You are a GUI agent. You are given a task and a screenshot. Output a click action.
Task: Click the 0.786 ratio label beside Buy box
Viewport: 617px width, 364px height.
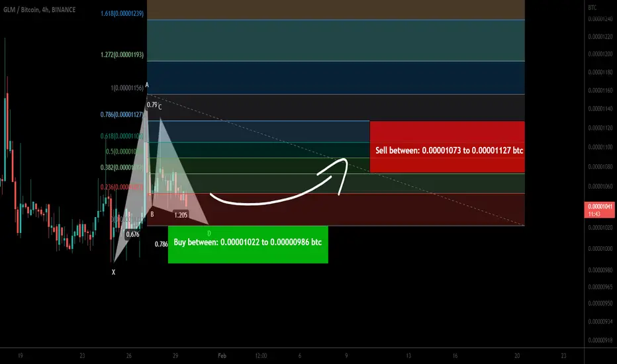161,244
